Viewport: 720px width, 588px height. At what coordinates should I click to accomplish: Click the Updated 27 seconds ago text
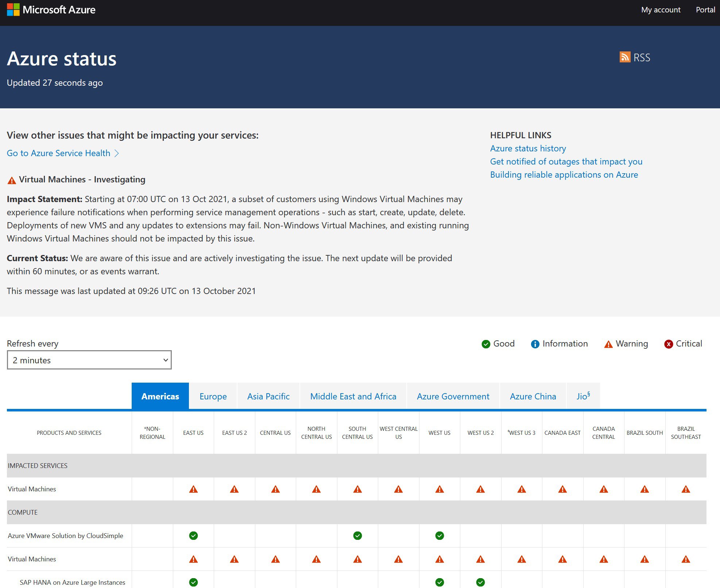point(55,83)
